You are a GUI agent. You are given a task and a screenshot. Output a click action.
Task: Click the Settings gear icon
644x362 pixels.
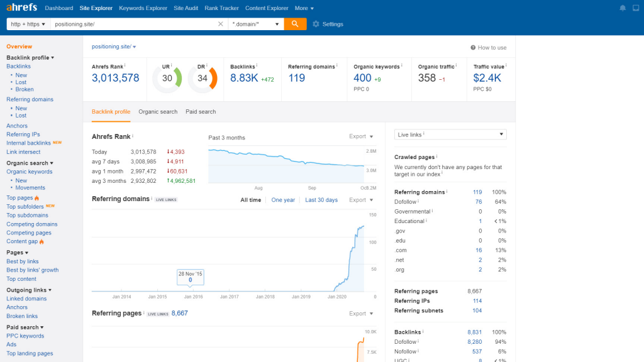tap(316, 25)
